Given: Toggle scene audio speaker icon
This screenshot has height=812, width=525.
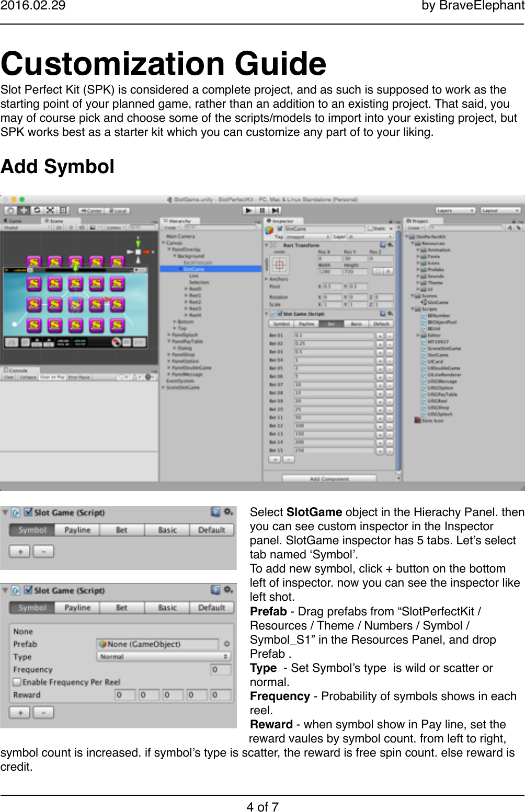Looking at the screenshot, I should click(82, 228).
